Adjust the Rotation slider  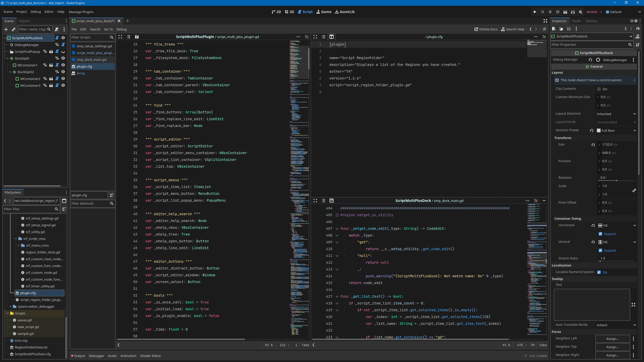tap(616, 180)
